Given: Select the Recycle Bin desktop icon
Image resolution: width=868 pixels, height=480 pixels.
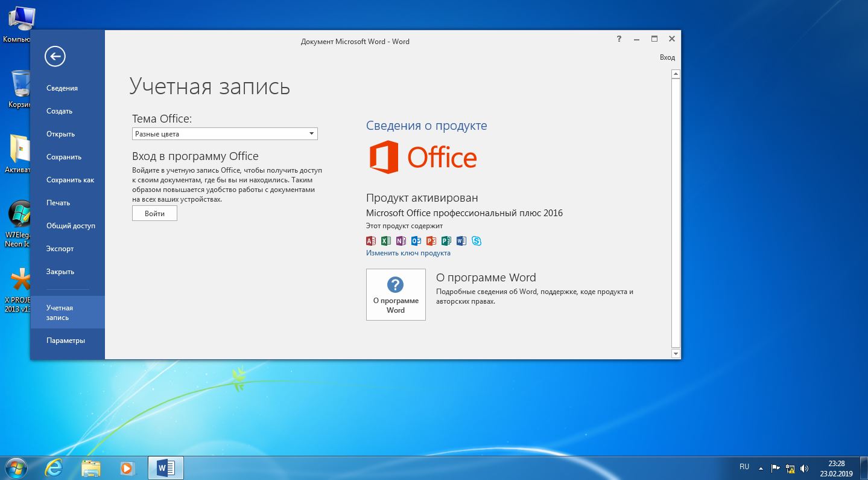Looking at the screenshot, I should click(19, 89).
